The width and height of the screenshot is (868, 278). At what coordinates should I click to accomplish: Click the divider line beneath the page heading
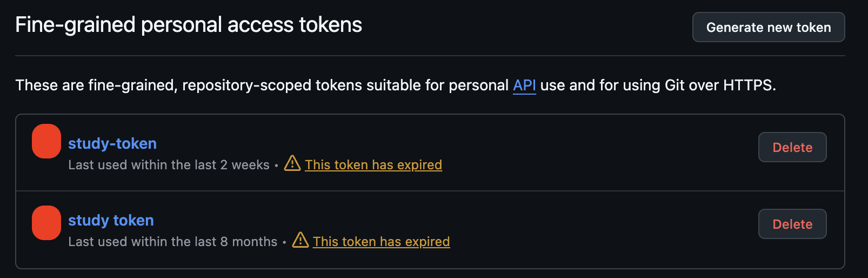pos(430,56)
